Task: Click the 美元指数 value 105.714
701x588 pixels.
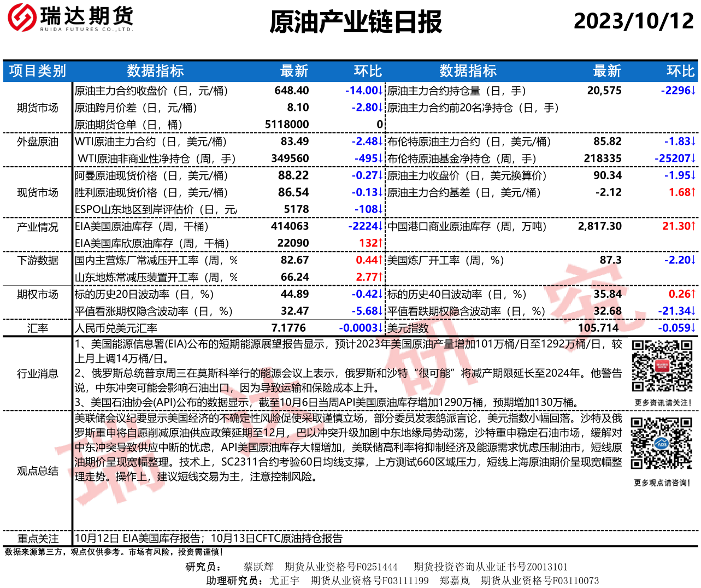Action: coord(598,328)
